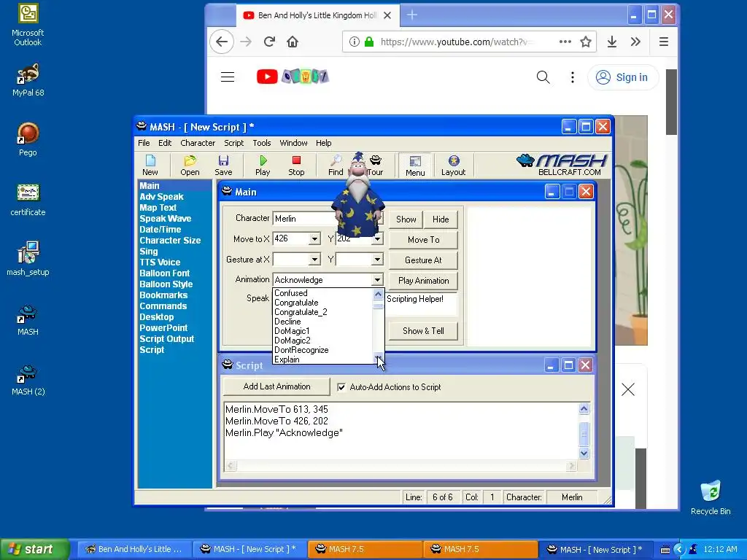Click the Hide character button
747x560 pixels.
(441, 219)
